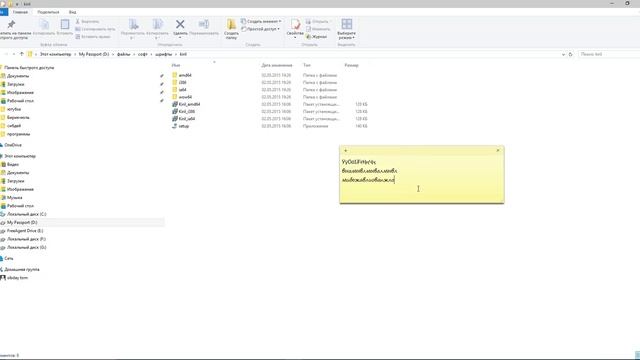Click шрифты in the address breadcrumb
Viewport: 640px width, 360px height.
tap(164, 54)
